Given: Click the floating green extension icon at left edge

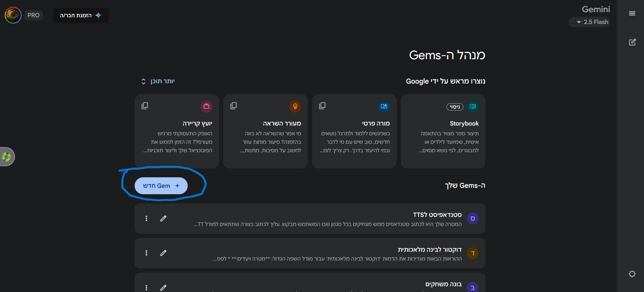Looking at the screenshot, I should 6,157.
